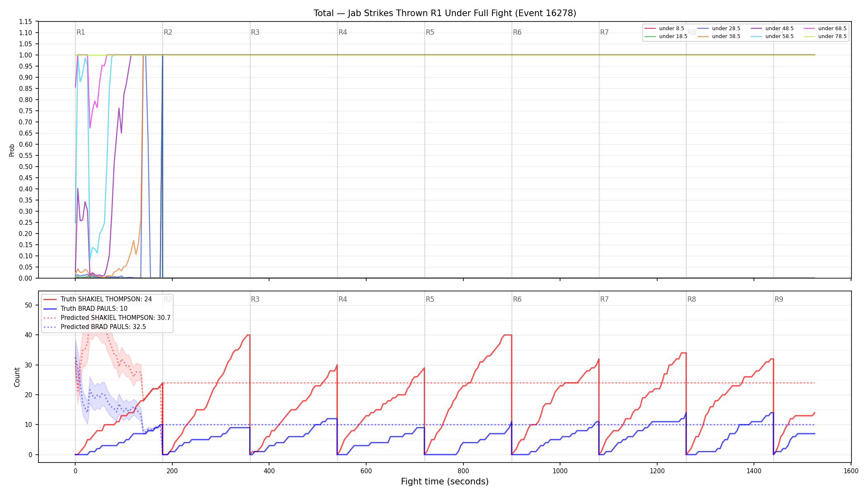
Task: Click the 'under 28.5' legend line swatch
Action: point(703,29)
